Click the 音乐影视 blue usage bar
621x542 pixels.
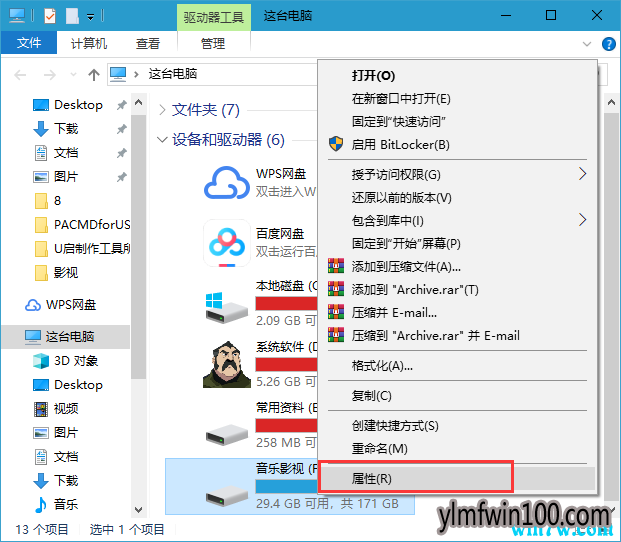click(286, 487)
